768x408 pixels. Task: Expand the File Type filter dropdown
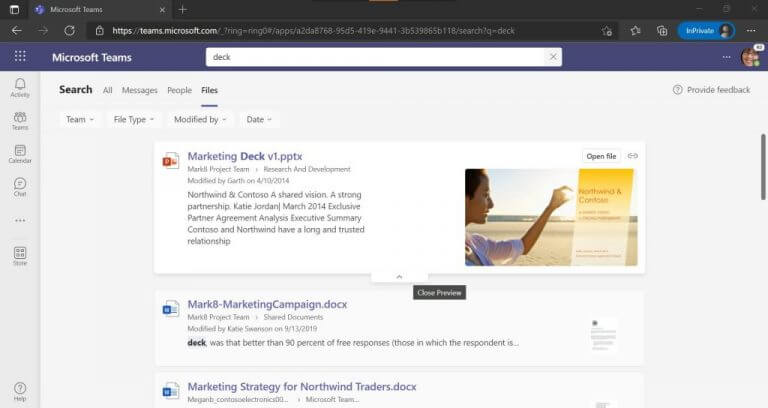(x=134, y=119)
